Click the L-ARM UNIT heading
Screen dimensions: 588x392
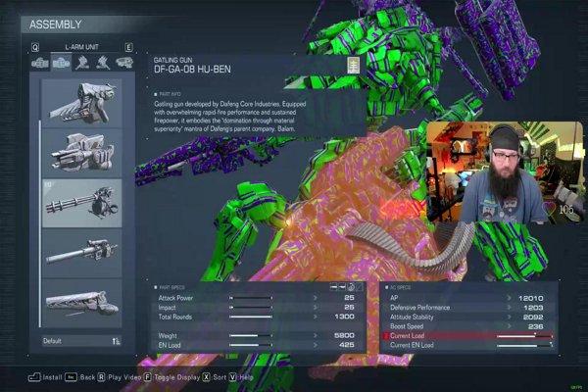point(81,47)
